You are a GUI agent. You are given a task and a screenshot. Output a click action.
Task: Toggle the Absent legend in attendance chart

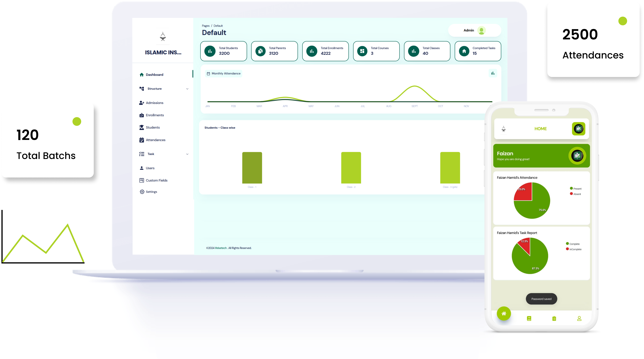tap(575, 194)
